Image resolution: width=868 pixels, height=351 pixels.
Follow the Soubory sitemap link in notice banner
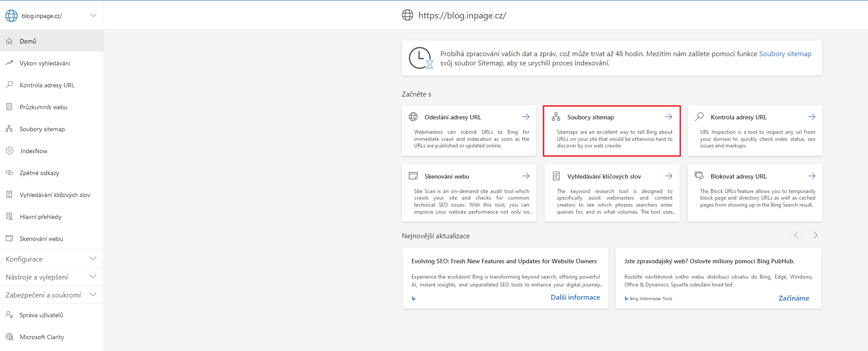click(785, 54)
